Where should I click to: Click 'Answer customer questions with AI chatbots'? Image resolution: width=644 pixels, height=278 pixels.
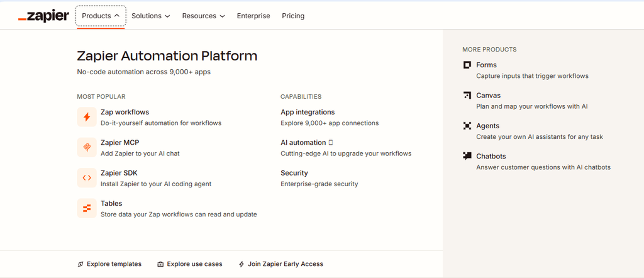(x=543, y=167)
